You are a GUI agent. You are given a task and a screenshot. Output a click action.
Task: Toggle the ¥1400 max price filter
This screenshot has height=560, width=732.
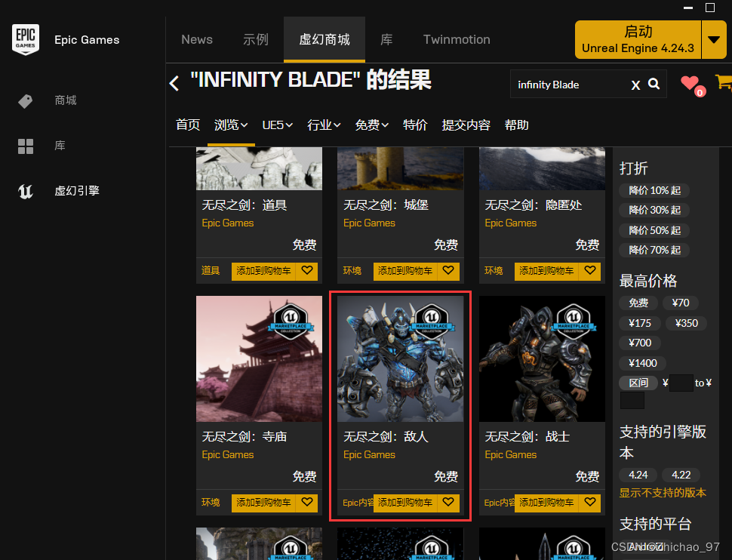[x=643, y=363]
